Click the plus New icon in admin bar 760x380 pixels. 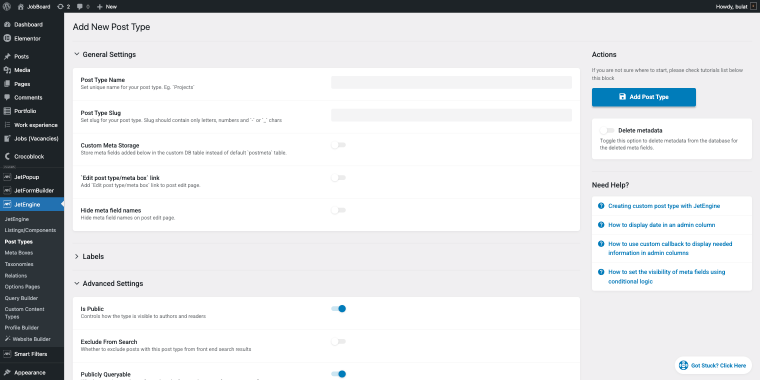tap(99, 7)
